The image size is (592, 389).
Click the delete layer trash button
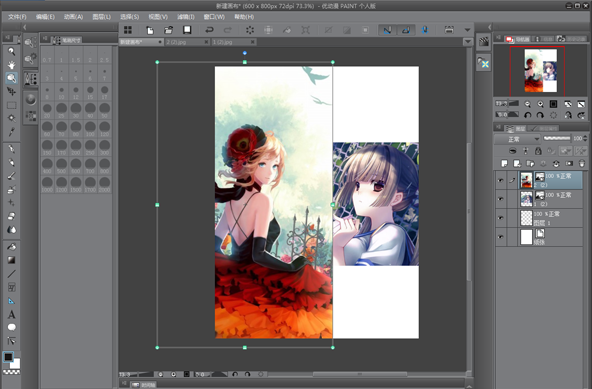click(x=581, y=163)
